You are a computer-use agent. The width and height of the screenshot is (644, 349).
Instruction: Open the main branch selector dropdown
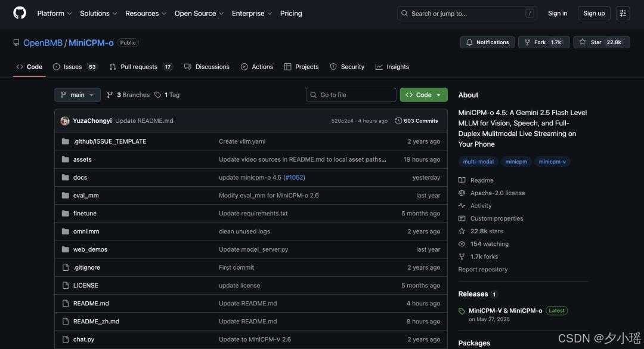(77, 95)
